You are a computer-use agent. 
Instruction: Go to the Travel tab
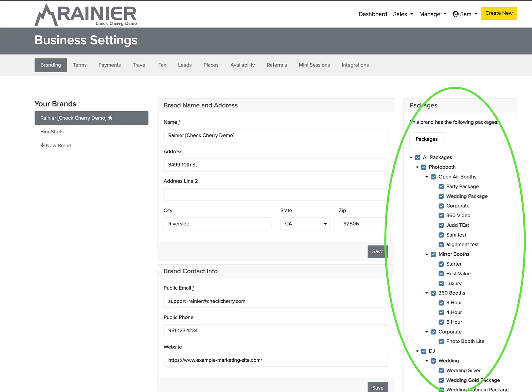[140, 65]
